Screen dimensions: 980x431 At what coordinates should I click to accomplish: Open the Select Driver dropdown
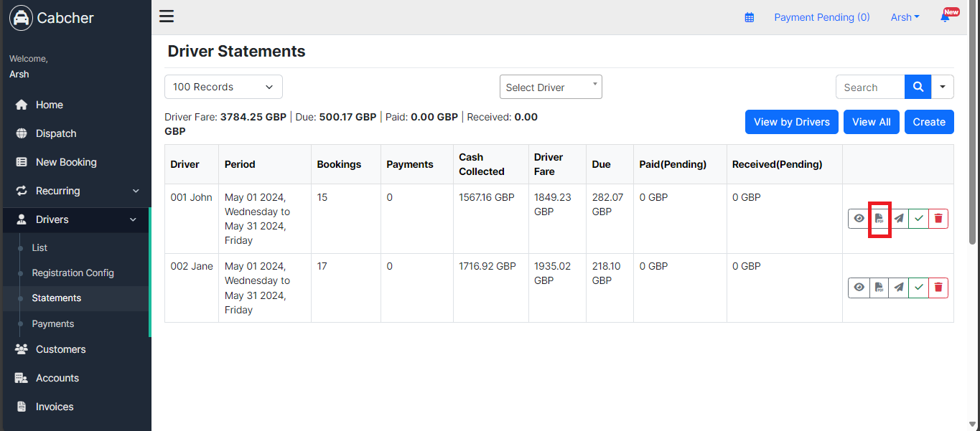tap(551, 87)
